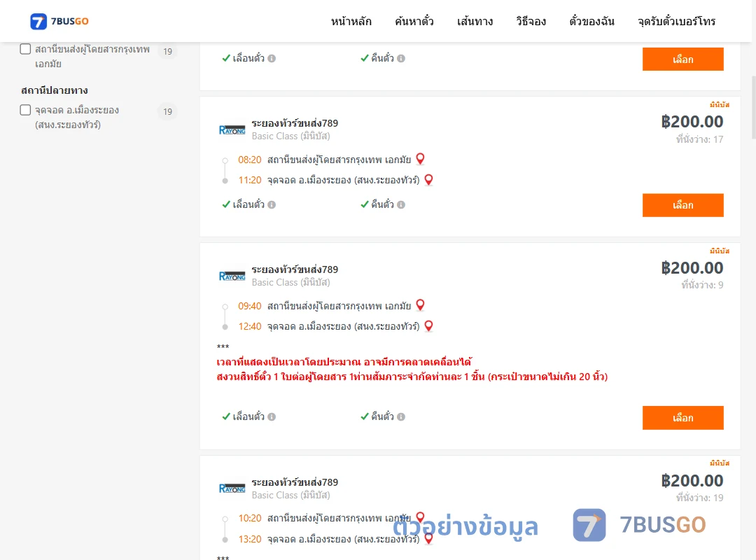The image size is (756, 560).
Task: Go to เส้นทาง in the navigation
Action: (x=475, y=21)
